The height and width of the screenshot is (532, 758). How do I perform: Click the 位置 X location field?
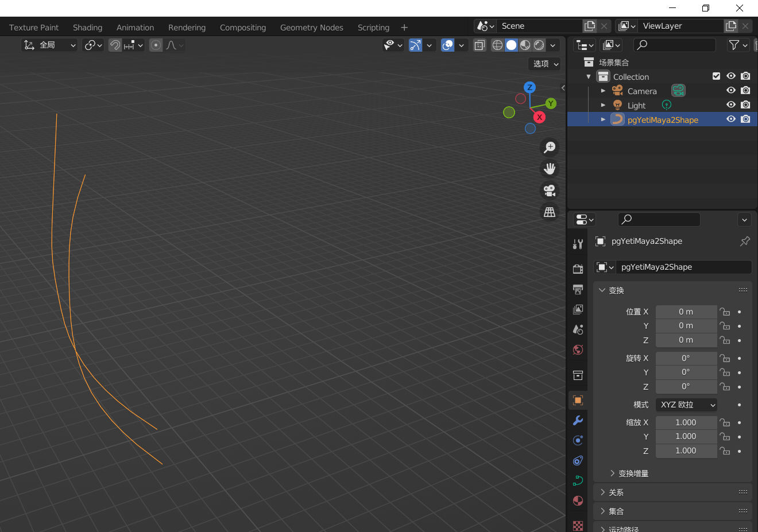pos(686,312)
